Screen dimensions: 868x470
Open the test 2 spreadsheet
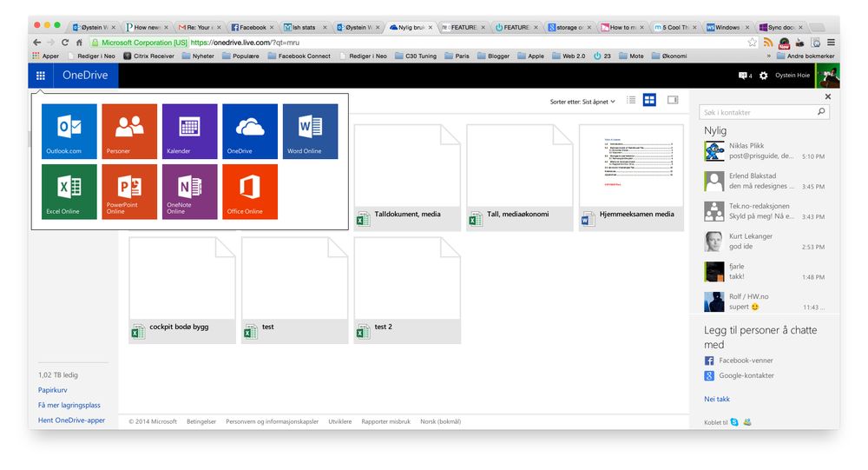(407, 290)
